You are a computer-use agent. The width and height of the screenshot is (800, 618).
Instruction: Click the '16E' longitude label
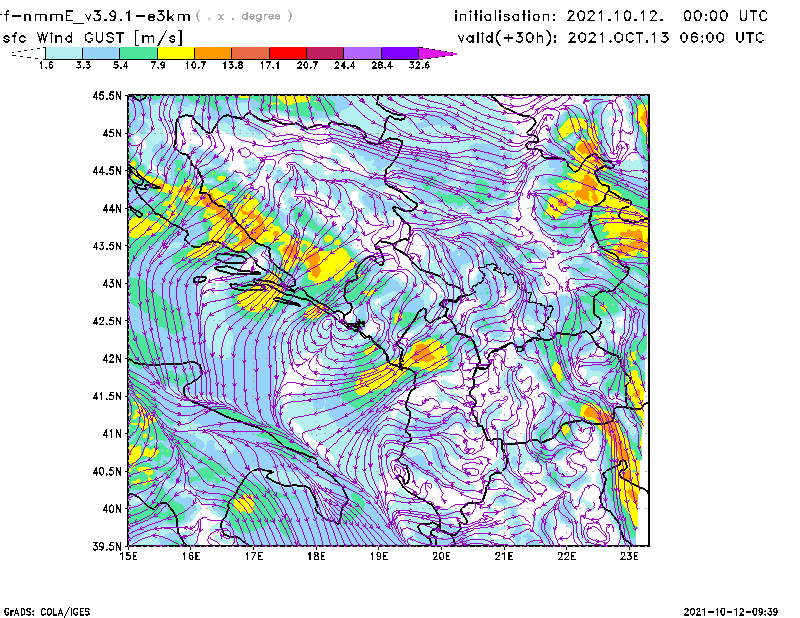[191, 556]
